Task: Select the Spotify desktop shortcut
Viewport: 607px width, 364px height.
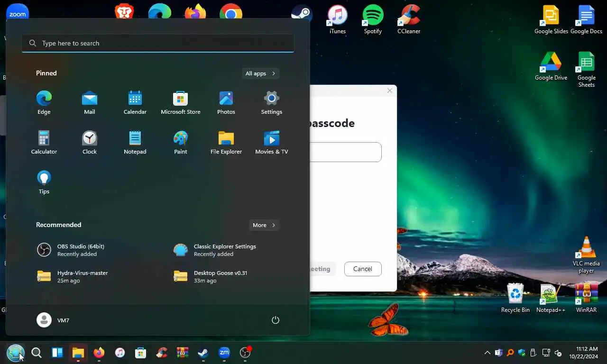Action: (x=373, y=20)
